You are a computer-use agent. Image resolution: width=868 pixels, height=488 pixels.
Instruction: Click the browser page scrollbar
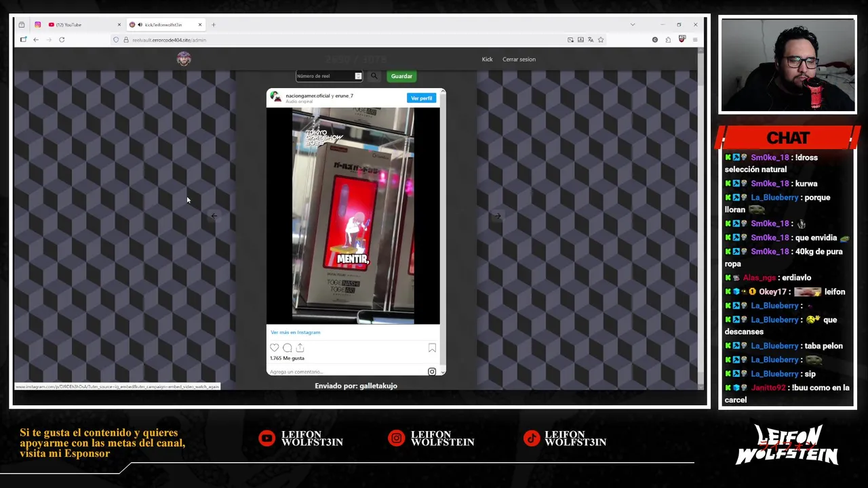pyautogui.click(x=701, y=217)
